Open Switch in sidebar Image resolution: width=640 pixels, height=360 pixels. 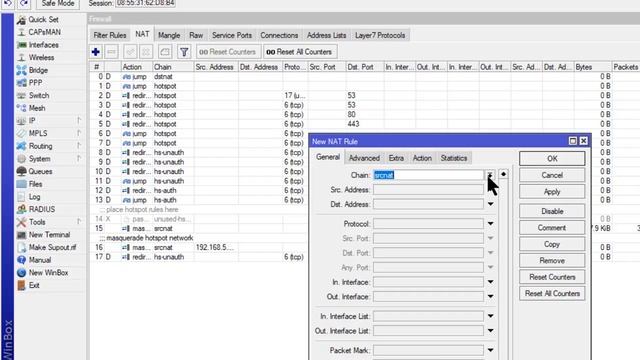39,96
